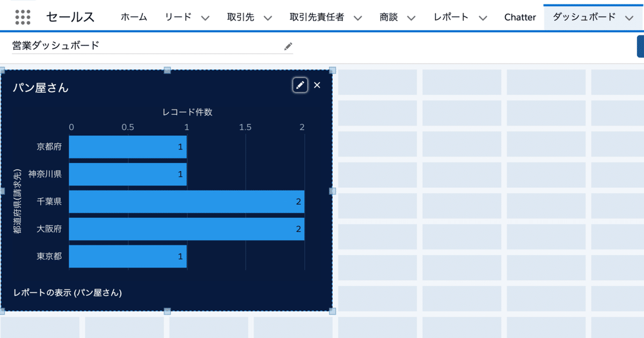Open the パン屋さん widget editor pencil icon
Viewport: 644px width, 338px height.
coord(300,85)
